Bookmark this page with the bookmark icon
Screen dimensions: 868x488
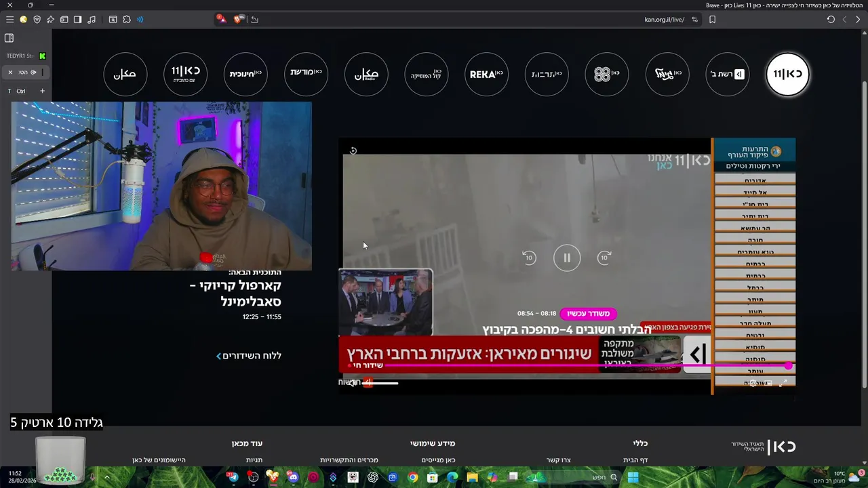[712, 20]
